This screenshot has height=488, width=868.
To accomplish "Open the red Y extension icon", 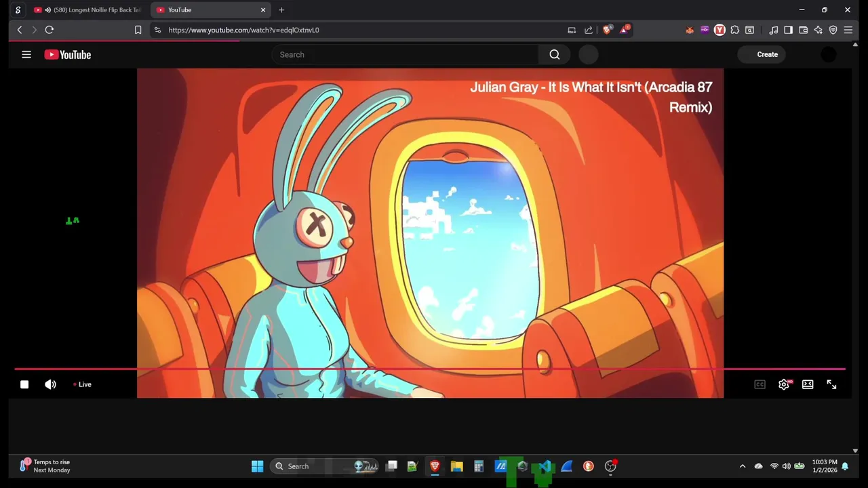I will (719, 30).
